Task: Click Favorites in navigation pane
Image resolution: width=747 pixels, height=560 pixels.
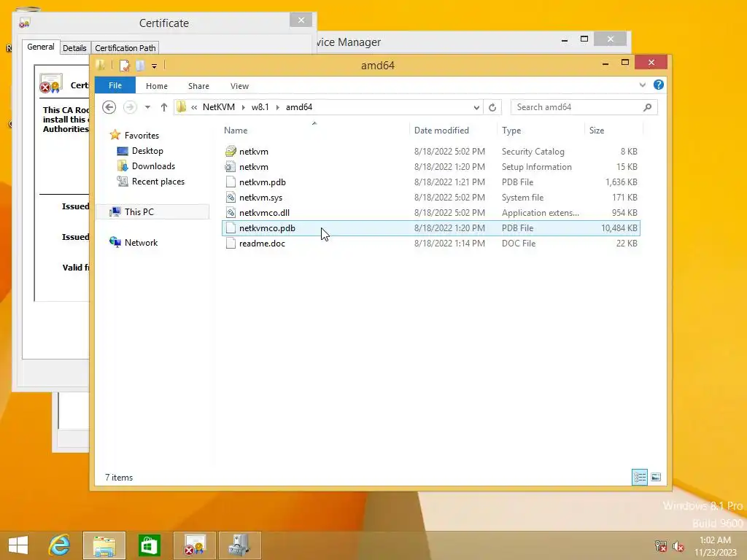Action: coord(142,135)
